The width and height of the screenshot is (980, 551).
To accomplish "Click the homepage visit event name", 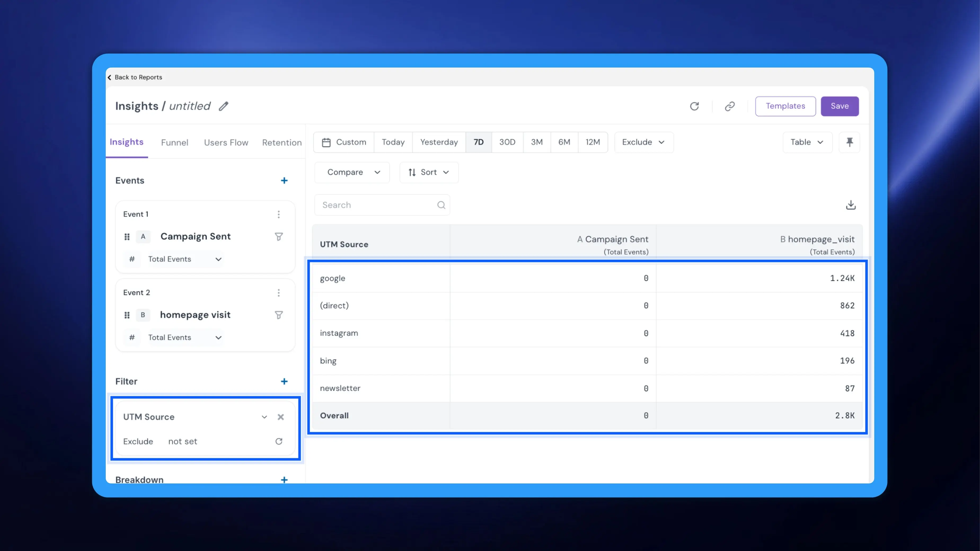I will click(195, 315).
